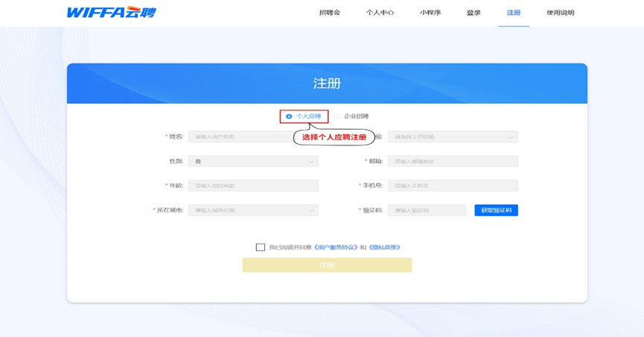This screenshot has height=337, width=644.
Task: Open the 所在城市 dropdown list
Action: point(253,210)
